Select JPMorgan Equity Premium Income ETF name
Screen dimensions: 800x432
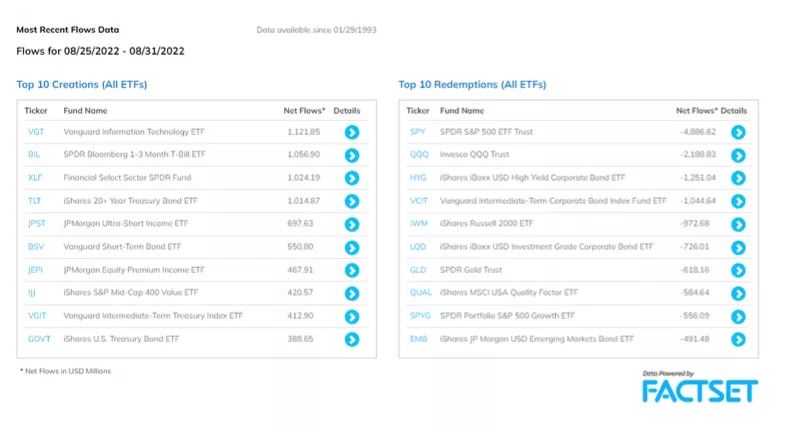(x=134, y=270)
